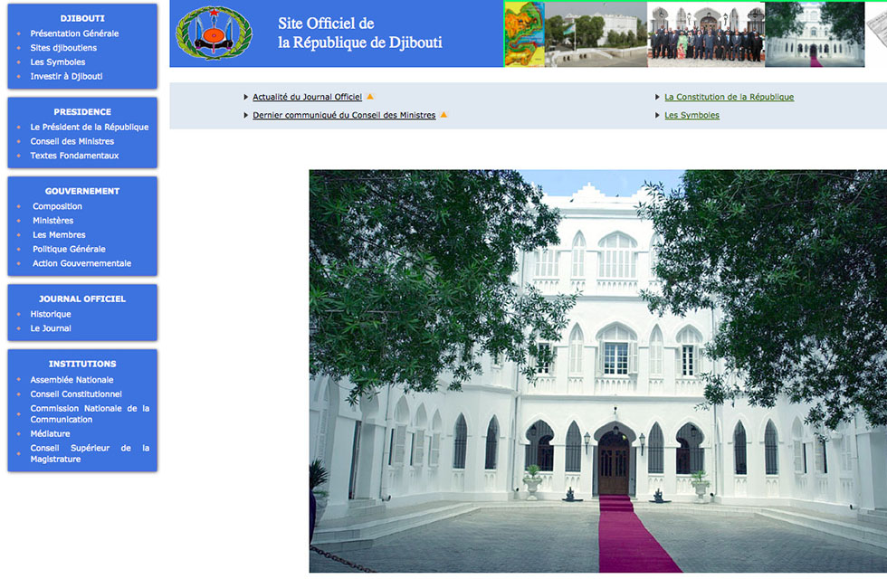Click the JOURNAL OFFICIEL section heading

coord(82,299)
